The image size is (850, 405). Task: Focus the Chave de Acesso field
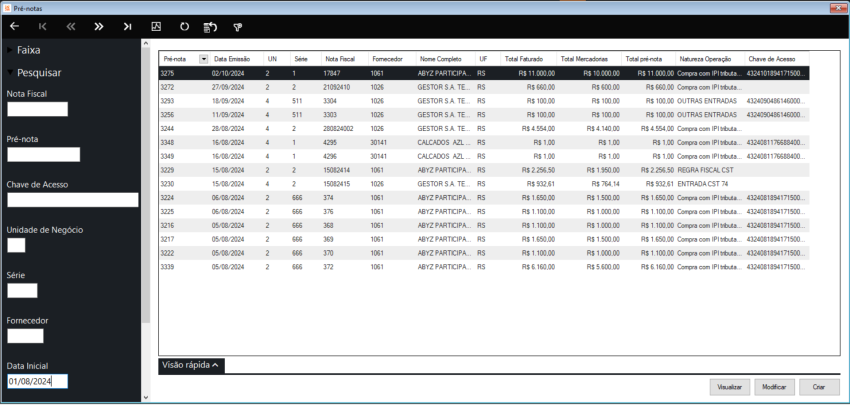tap(73, 200)
